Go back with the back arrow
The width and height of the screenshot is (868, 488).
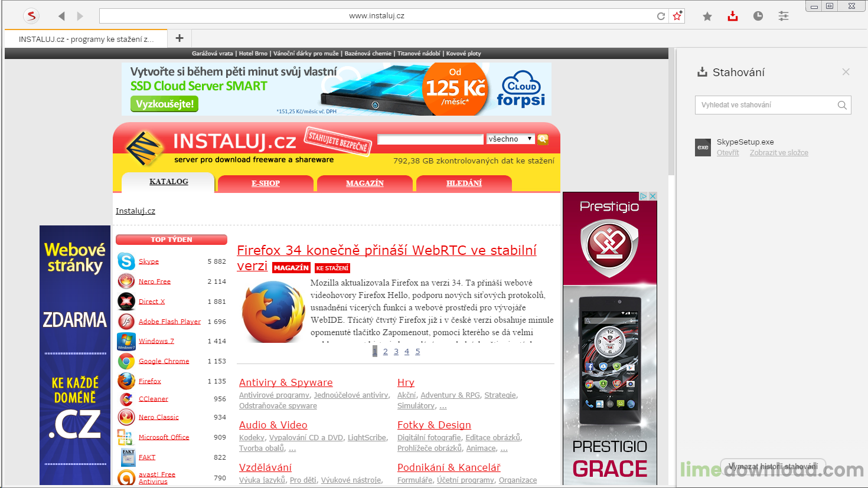coord(61,16)
